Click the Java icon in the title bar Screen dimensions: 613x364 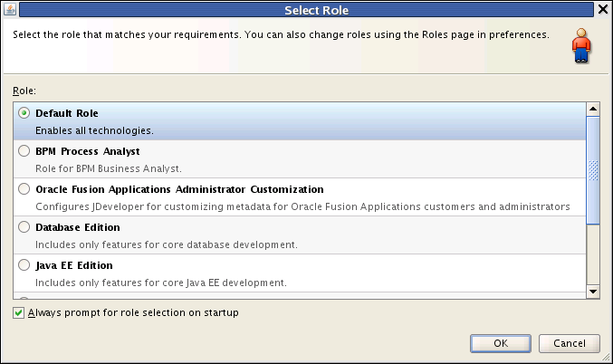[10, 9]
